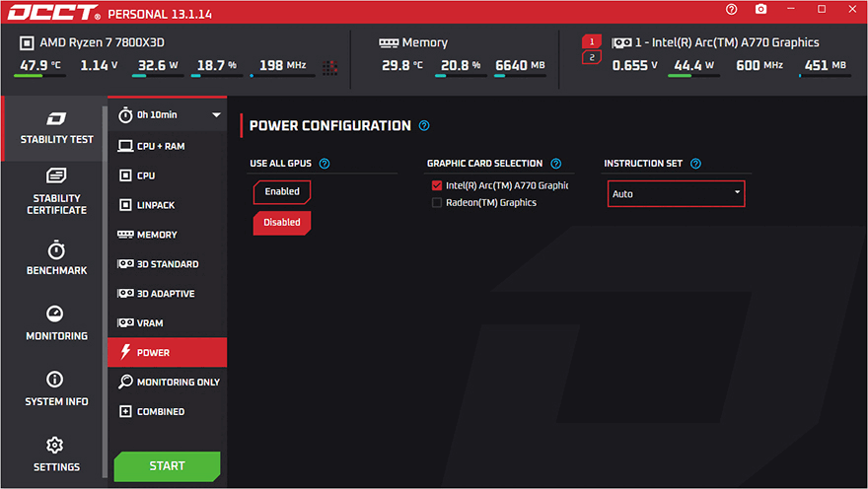Viewport: 868px width, 489px height.
Task: Open help icon next to Instruction Set
Action: coord(695,164)
